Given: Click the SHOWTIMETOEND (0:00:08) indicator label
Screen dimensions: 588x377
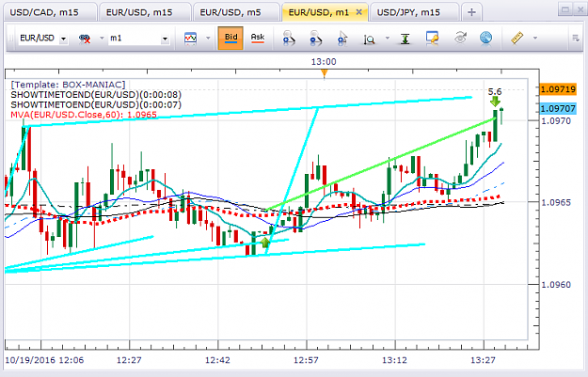Looking at the screenshot, I should coord(96,95).
